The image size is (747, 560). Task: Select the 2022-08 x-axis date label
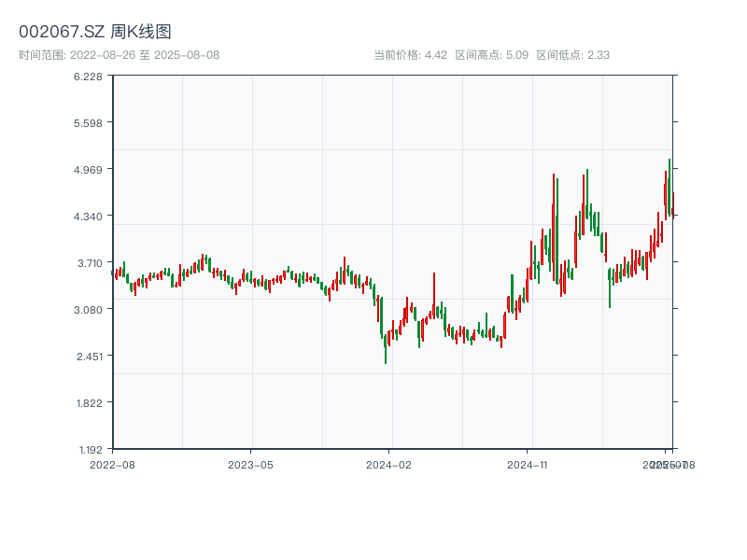[x=112, y=464]
